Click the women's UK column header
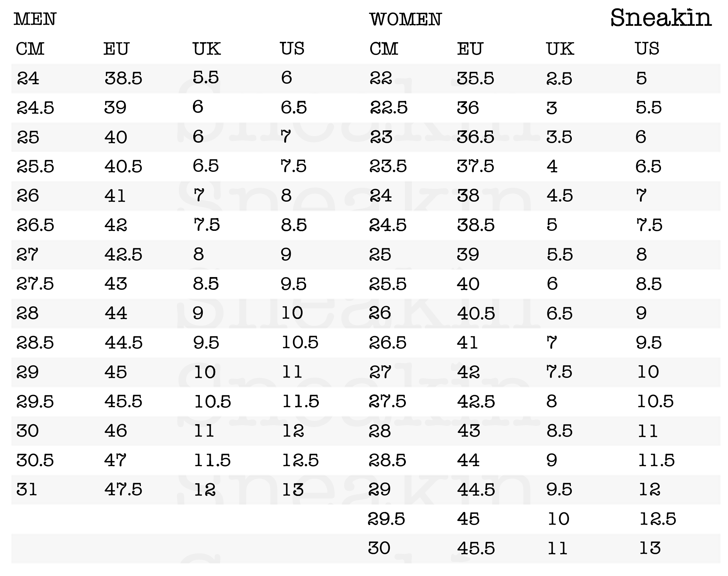Image resolution: width=728 pixels, height=576 pixels. click(560, 49)
